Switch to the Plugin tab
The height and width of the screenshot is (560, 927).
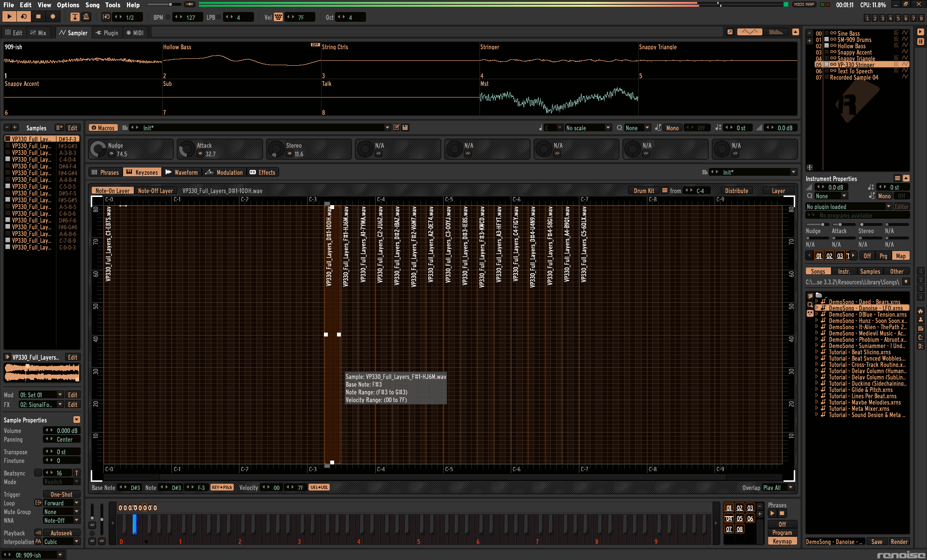[107, 33]
